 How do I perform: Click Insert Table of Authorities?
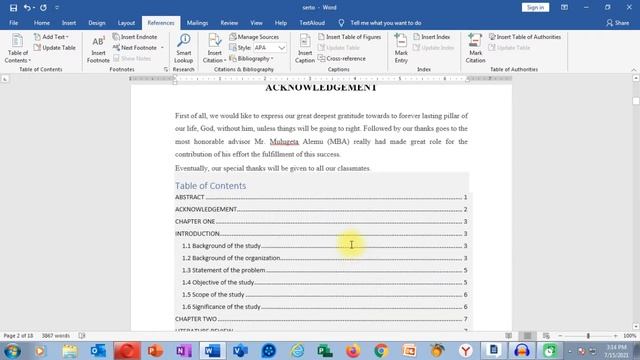pos(525,37)
